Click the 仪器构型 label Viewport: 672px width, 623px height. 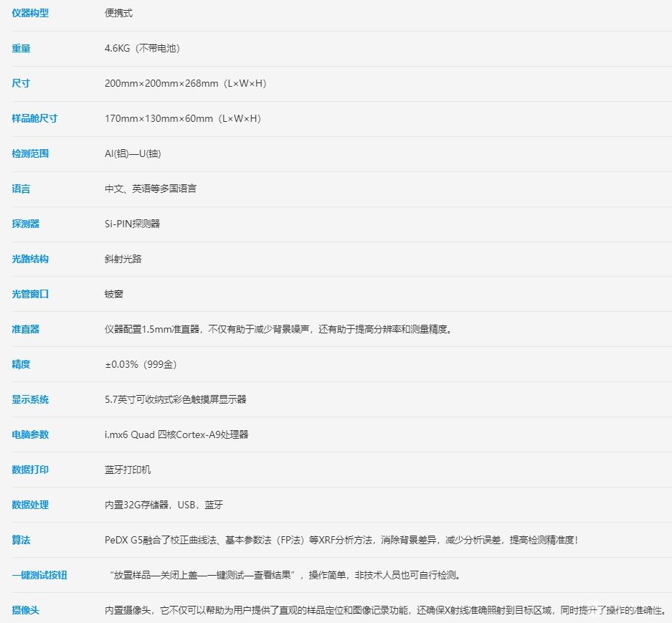(30, 14)
